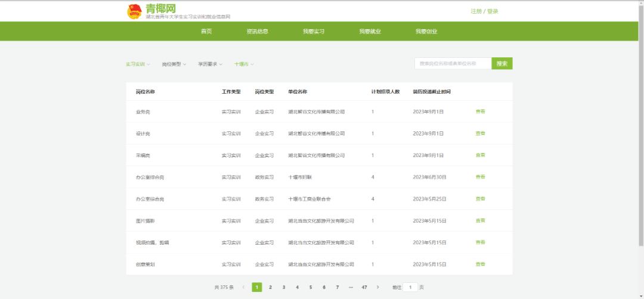The image size is (644, 299).
Task: Focus the job or company search box
Action: 453,63
